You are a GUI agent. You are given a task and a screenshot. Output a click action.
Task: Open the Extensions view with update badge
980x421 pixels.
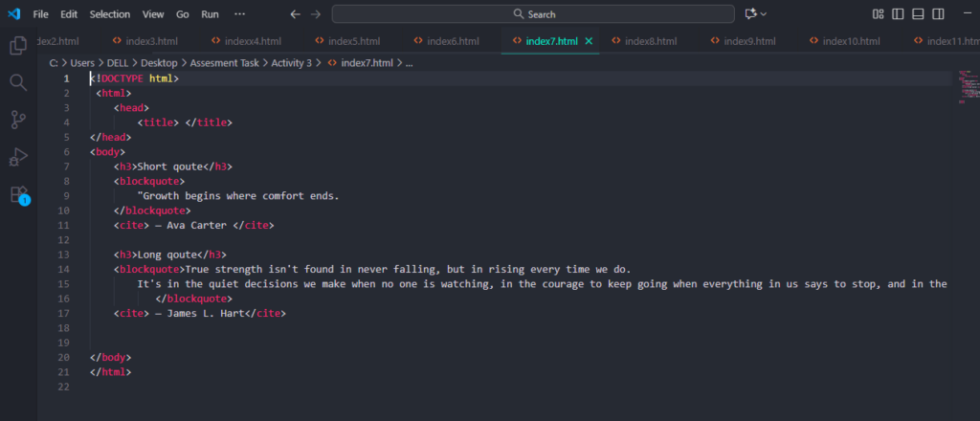pos(17,194)
